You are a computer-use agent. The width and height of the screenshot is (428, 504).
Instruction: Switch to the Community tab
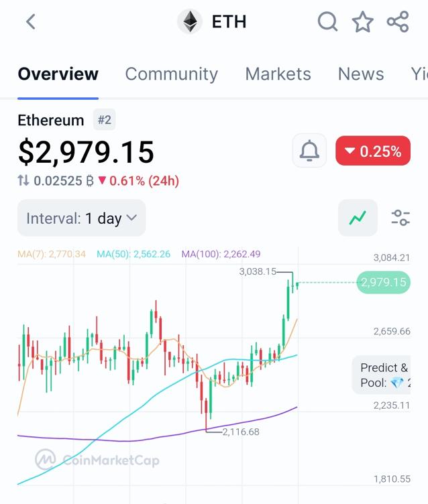171,74
